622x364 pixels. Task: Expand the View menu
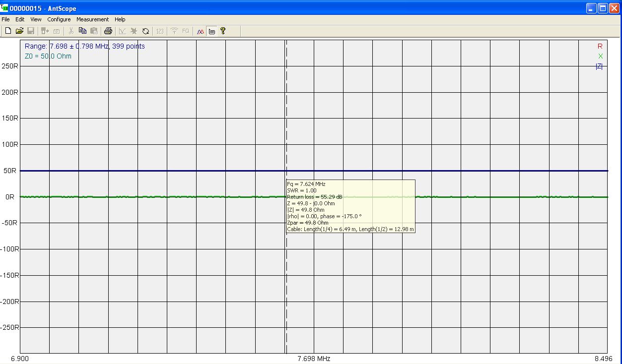click(36, 19)
